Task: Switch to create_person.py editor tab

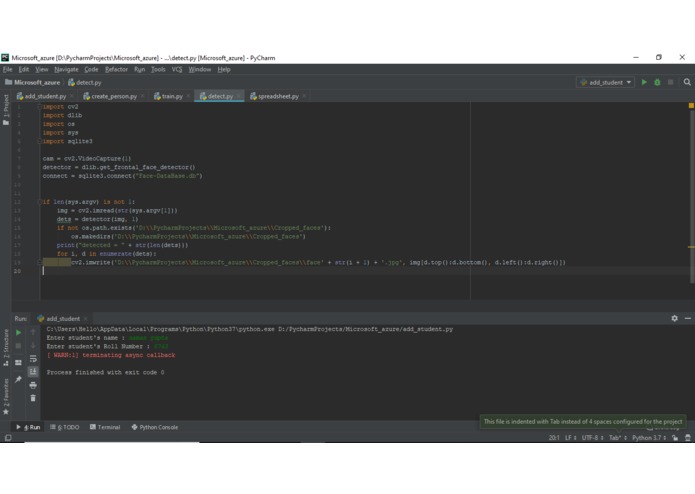Action: 113,96
